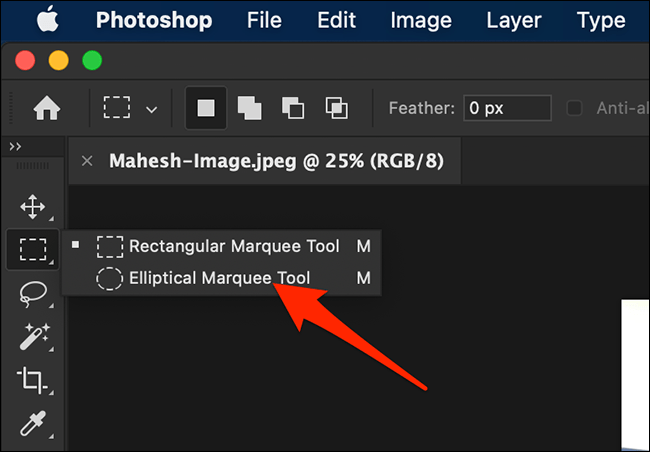
Task: Close the Mahesh-Image.jpeg document tab
Action: 87,161
